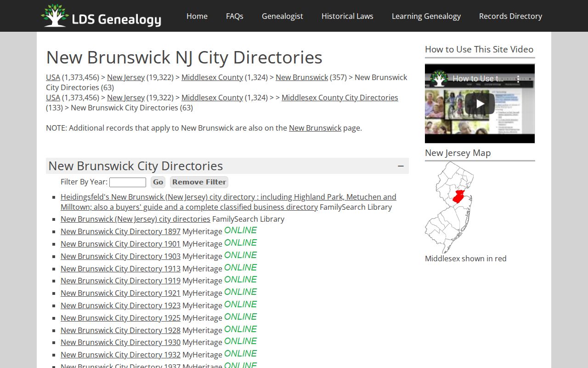The height and width of the screenshot is (368, 588).
Task: Click the video title text "How to Use t..."
Action: pyautogui.click(x=478, y=79)
